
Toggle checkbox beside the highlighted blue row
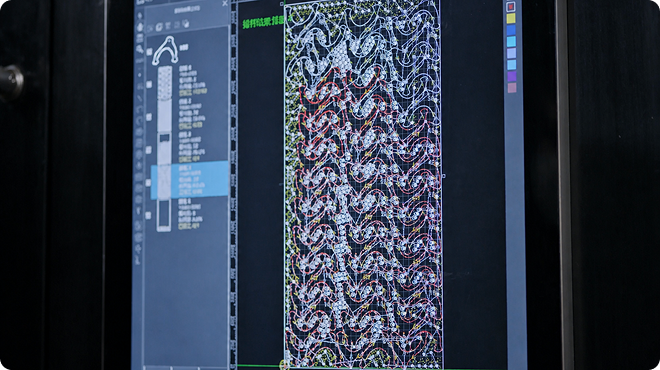(x=149, y=183)
